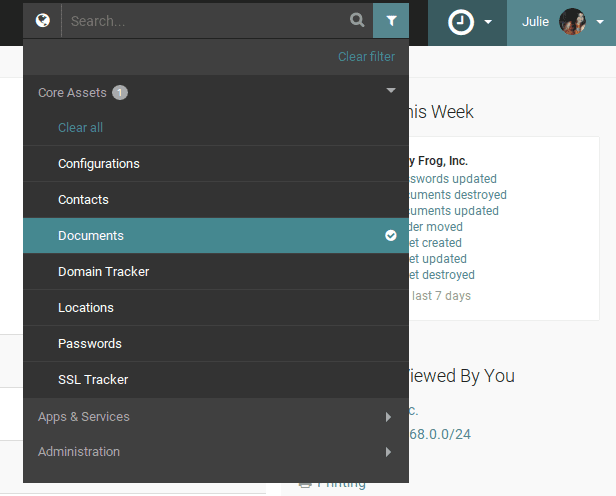The image size is (616, 496).
Task: Expand the Administration section
Action: point(388,452)
